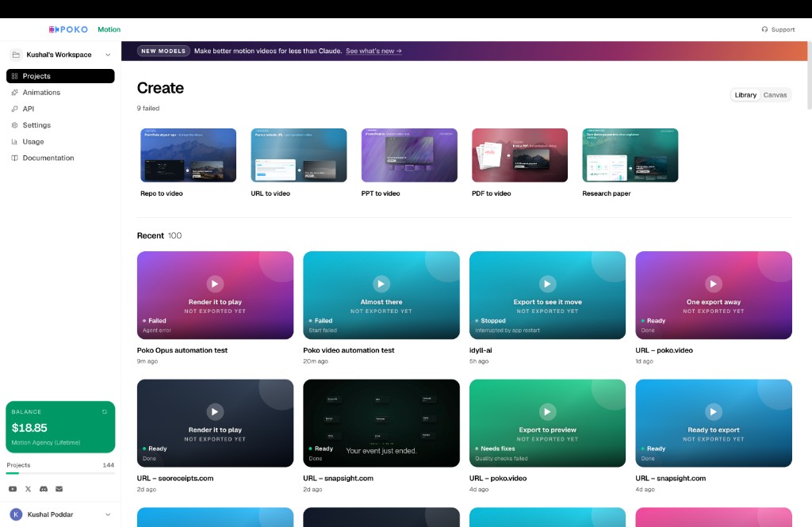Play the Export to preview card
This screenshot has width=812, height=527.
(x=547, y=411)
